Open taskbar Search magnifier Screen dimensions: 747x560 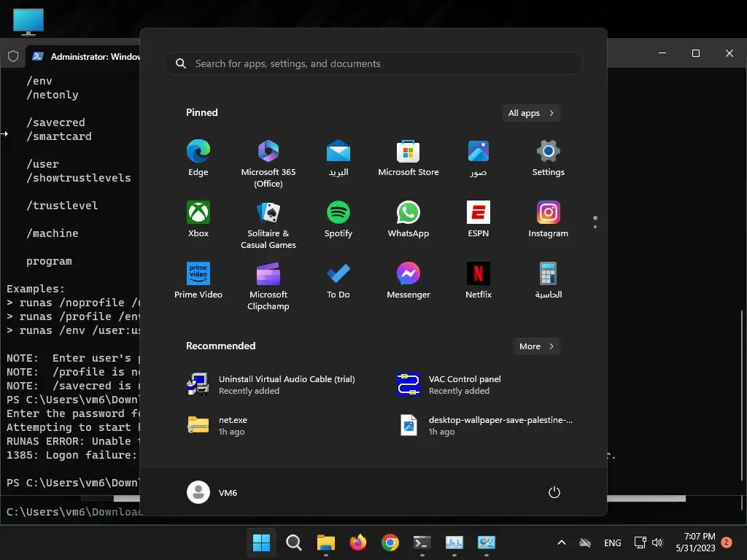(x=293, y=542)
